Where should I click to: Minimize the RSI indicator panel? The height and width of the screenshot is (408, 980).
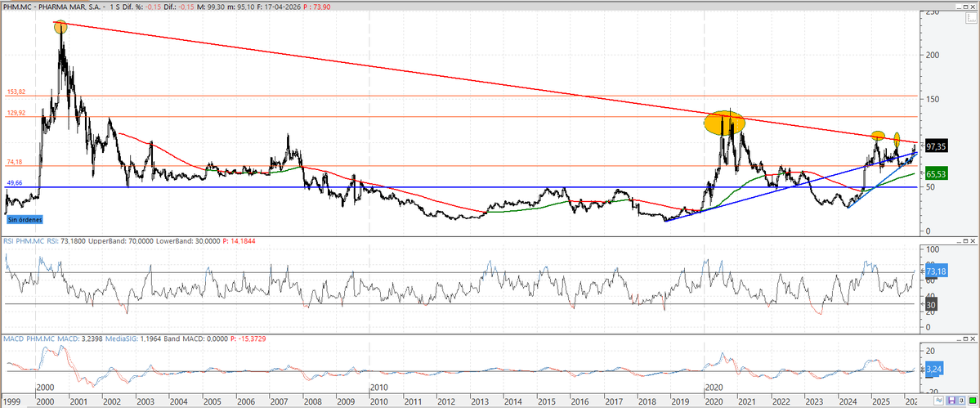pyautogui.click(x=960, y=240)
